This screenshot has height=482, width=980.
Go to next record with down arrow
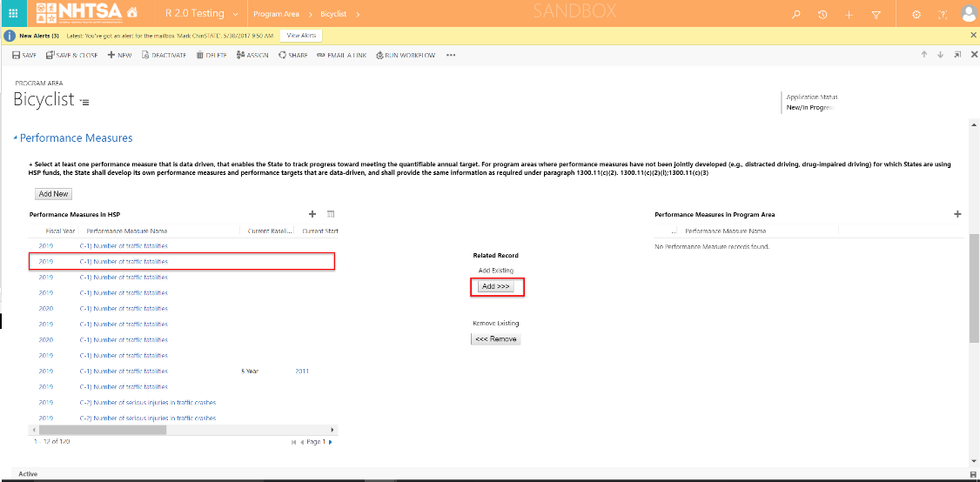click(940, 55)
